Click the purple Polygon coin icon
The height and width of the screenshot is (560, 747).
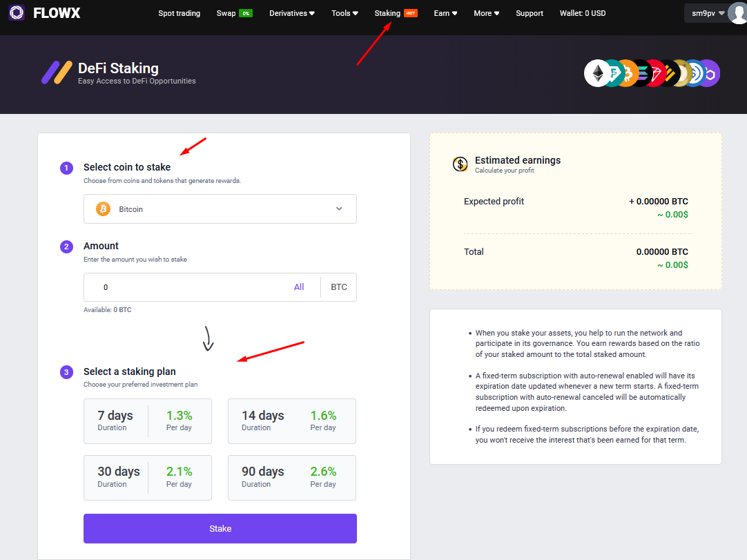(x=710, y=73)
